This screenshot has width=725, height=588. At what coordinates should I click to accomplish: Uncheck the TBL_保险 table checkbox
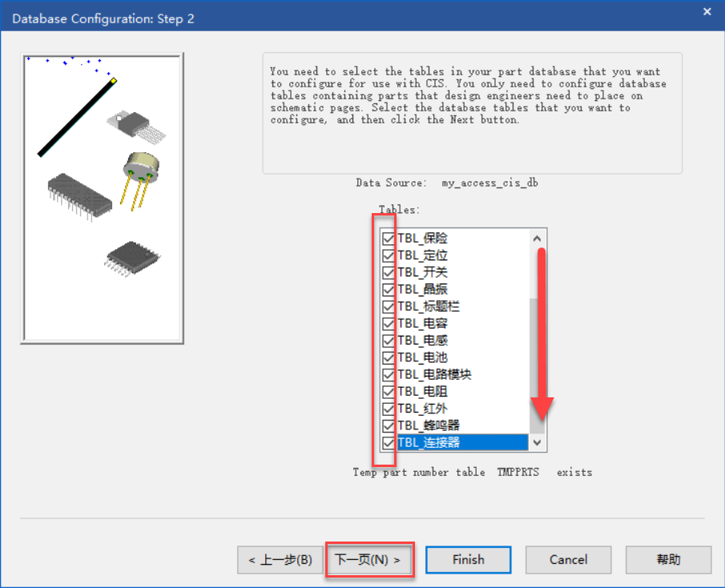point(389,239)
